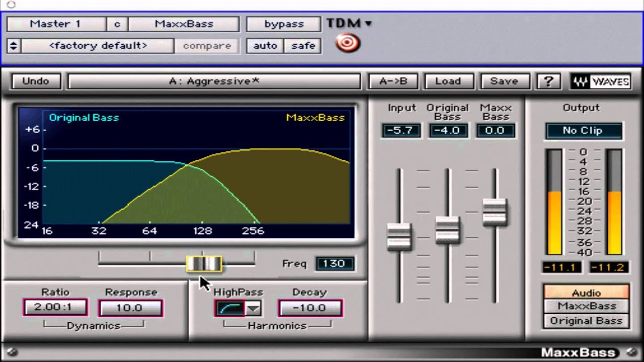Click the Undo button
This screenshot has width=644, height=362.
[36, 81]
